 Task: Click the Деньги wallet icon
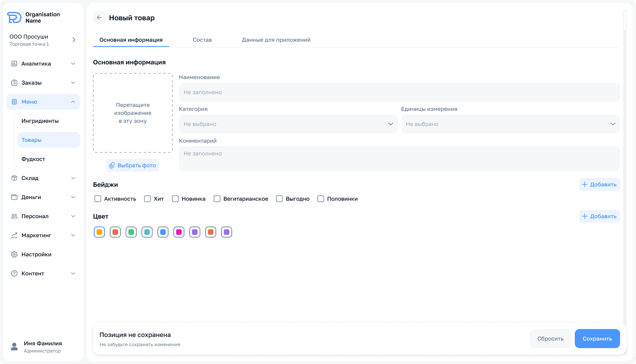[x=14, y=197]
